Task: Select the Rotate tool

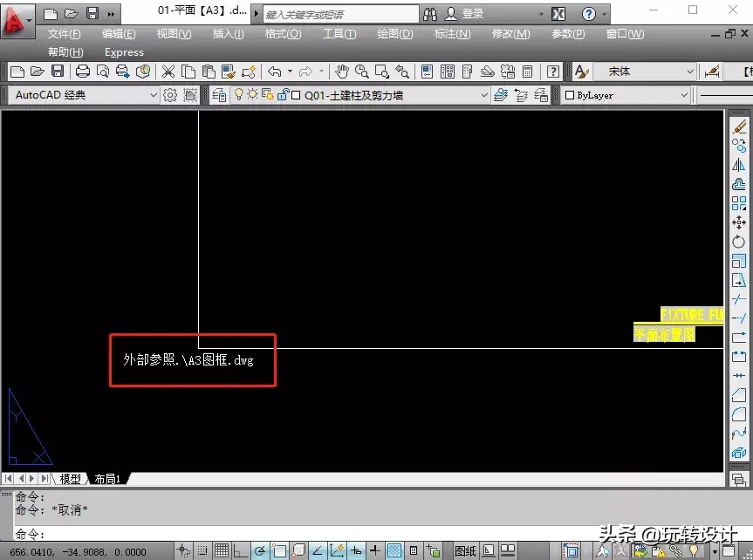Action: coord(739,242)
